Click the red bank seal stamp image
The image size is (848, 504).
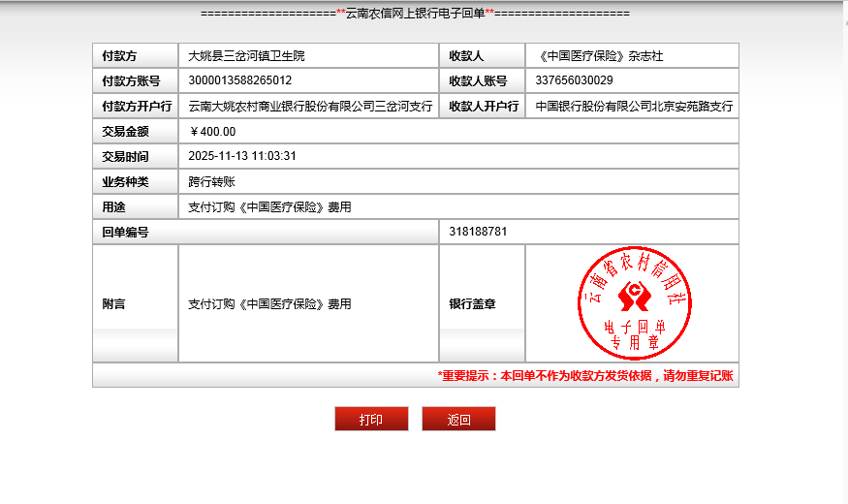point(634,303)
